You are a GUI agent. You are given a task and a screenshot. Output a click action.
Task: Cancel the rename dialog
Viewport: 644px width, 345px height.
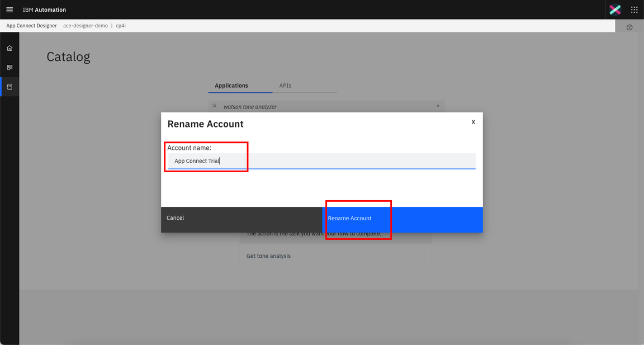coord(241,220)
